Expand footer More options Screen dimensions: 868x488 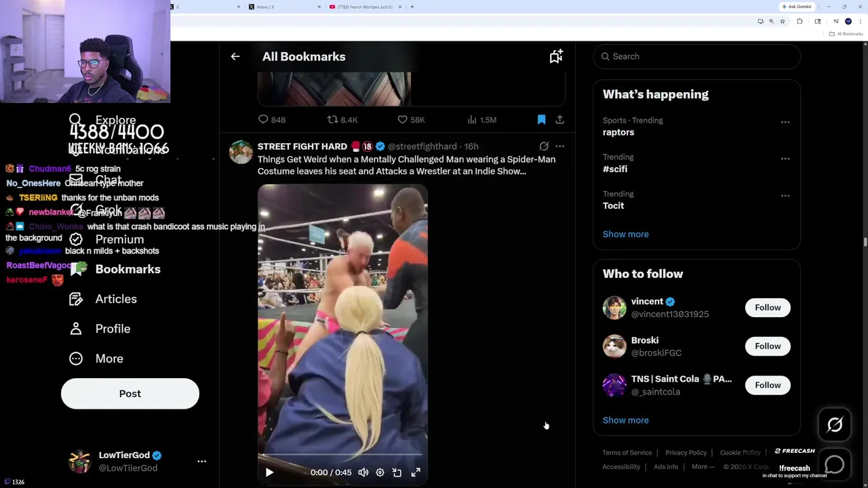(703, 467)
